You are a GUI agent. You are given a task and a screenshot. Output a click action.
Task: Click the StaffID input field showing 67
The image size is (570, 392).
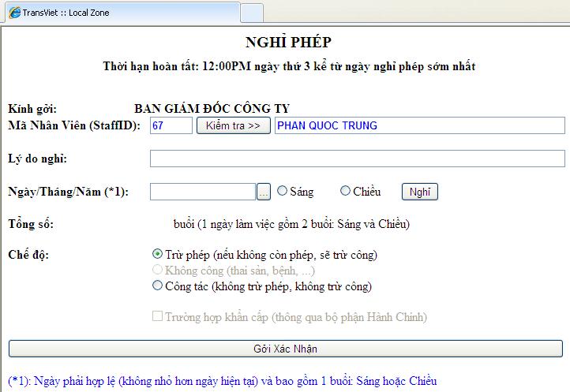click(171, 125)
